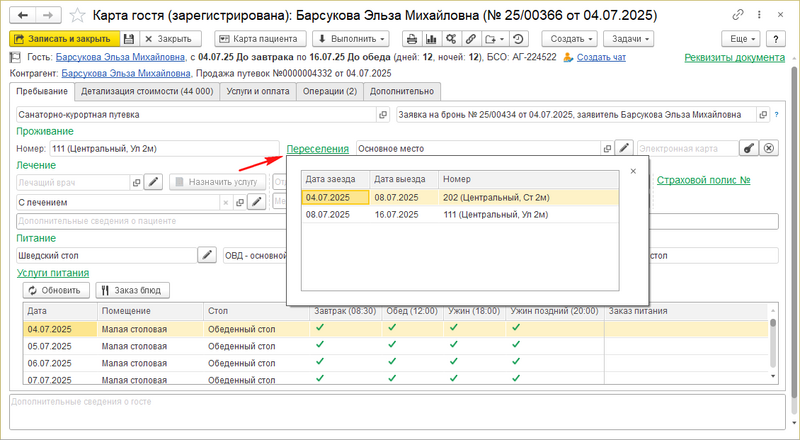Edit Основное место with pencil icon
800x440 pixels.
624,148
